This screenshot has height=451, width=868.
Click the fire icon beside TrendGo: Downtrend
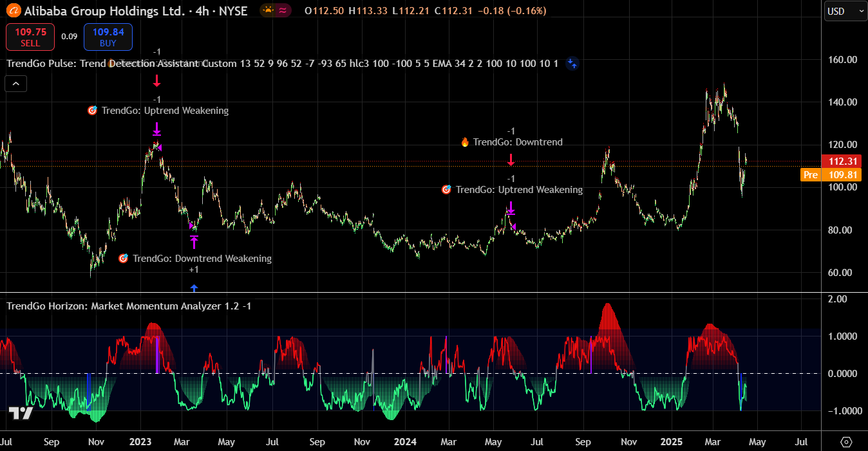[465, 142]
